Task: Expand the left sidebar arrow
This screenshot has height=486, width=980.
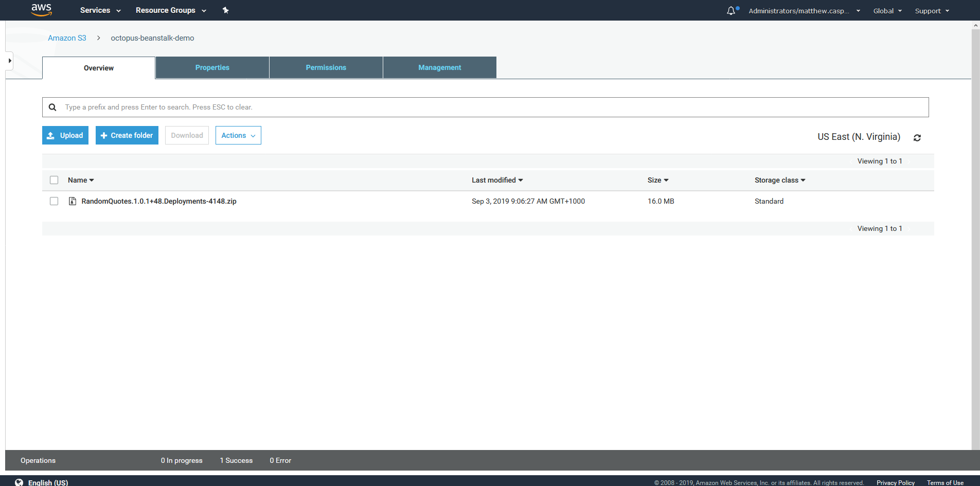Action: [x=9, y=61]
